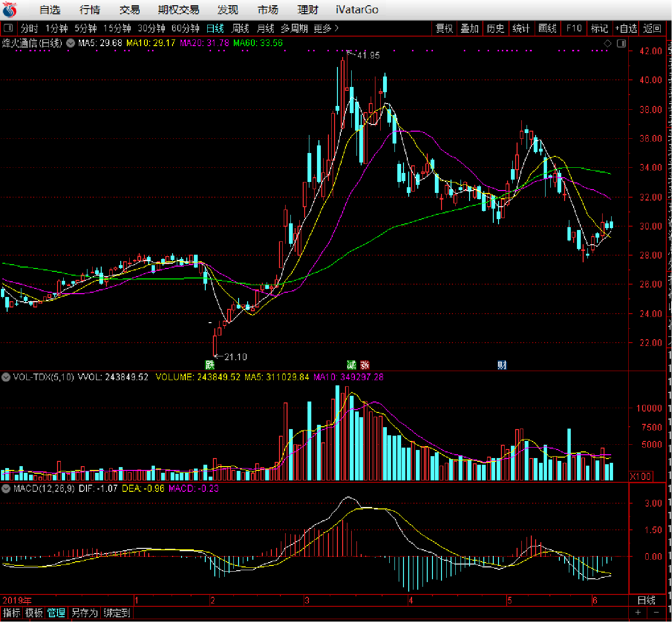Switch to the 15分钟 period tab
This screenshot has height=622, width=672.
[x=117, y=29]
